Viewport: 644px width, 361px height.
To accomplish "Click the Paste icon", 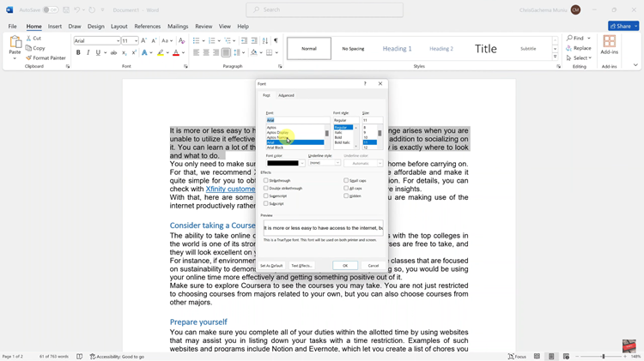I will point(15,43).
